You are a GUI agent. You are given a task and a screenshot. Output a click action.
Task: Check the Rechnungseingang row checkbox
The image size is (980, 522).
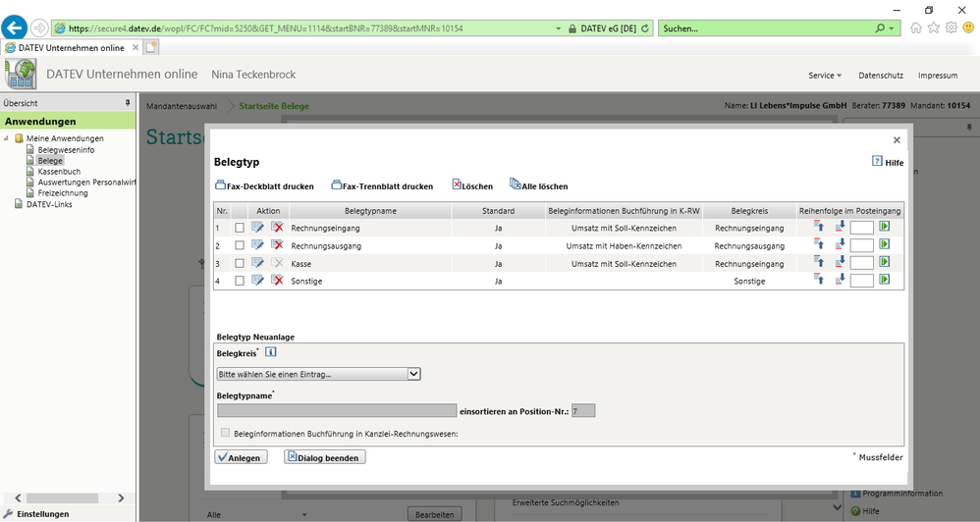240,228
